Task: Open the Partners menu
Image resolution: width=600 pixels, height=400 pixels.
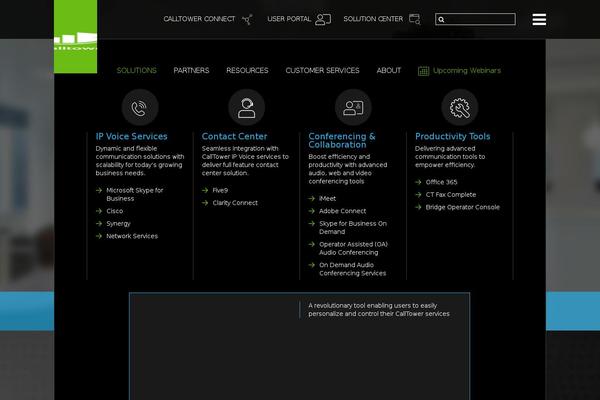Action: [191, 71]
